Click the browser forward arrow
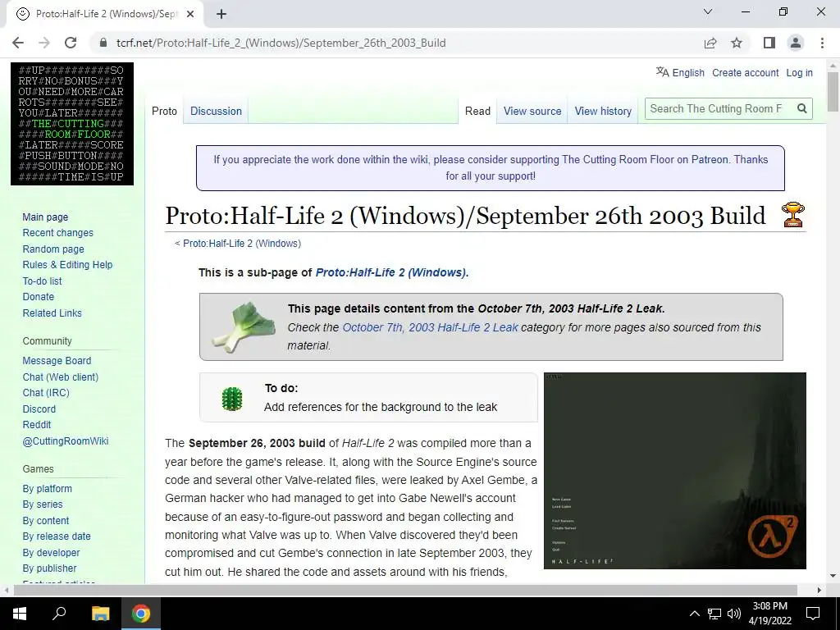Viewport: 840px width, 630px height. click(44, 43)
